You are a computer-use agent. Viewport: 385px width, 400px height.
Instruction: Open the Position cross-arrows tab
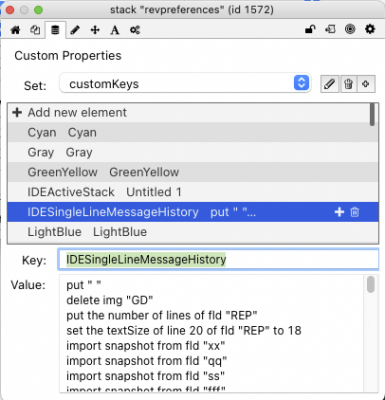(x=95, y=30)
